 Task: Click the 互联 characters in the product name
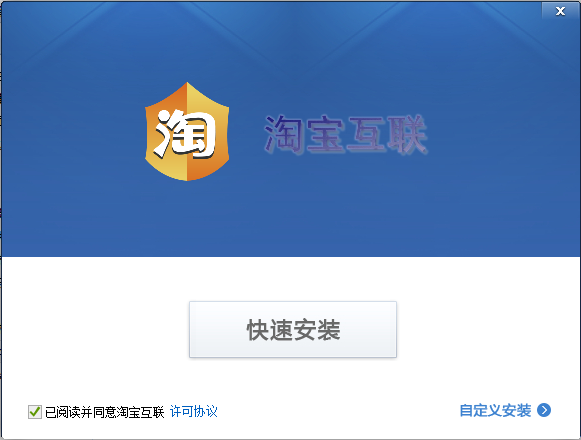click(387, 134)
